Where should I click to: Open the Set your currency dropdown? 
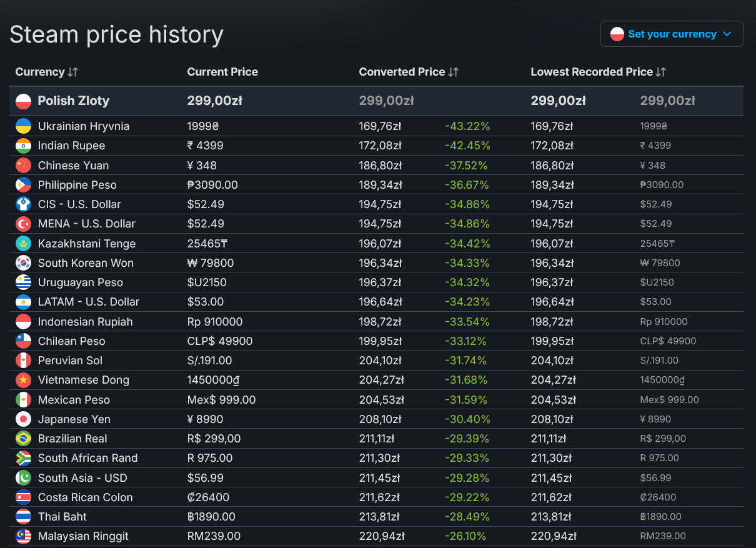(x=672, y=34)
